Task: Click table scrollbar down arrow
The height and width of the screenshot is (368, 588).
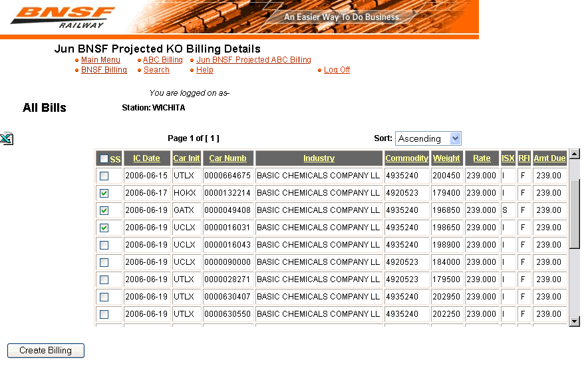Action: click(575, 321)
